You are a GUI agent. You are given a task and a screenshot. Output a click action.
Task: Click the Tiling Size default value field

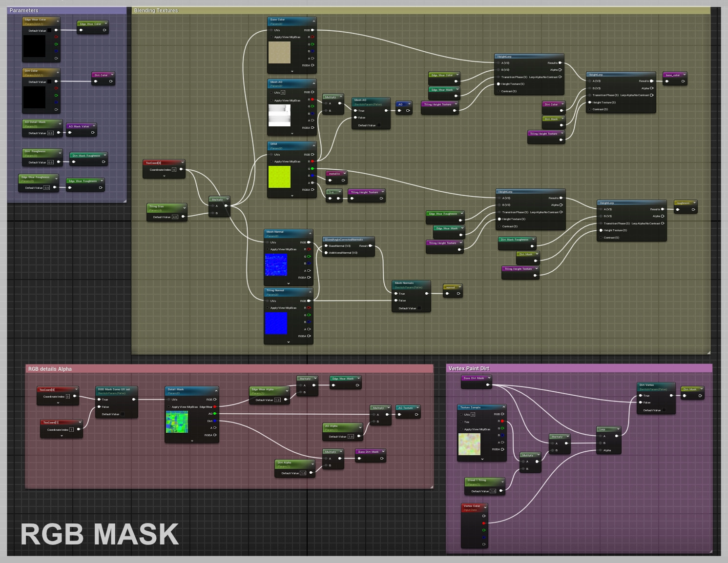(175, 217)
